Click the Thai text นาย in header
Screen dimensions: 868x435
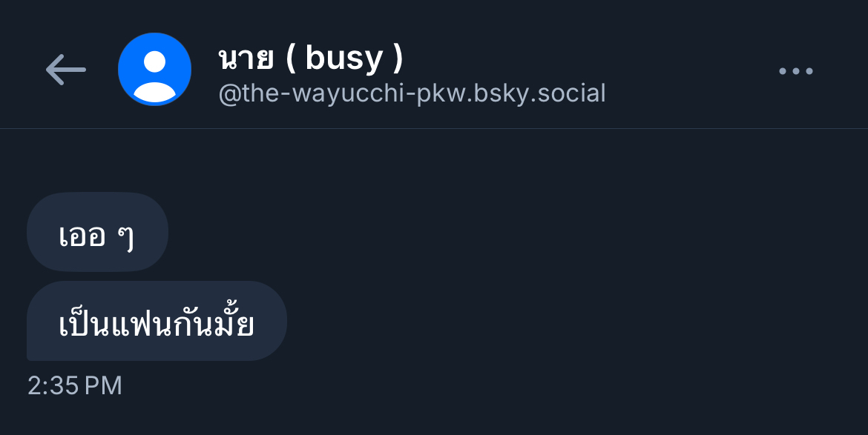tap(246, 58)
